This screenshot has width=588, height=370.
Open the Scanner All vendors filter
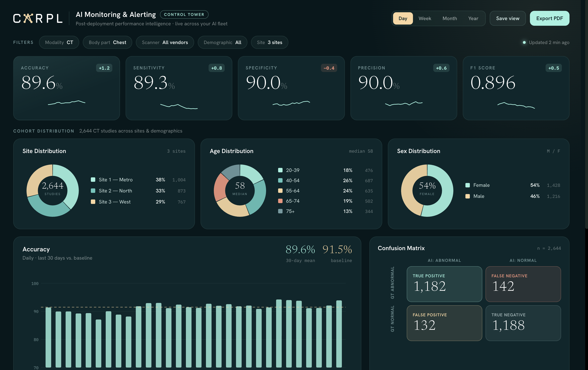[x=165, y=42]
